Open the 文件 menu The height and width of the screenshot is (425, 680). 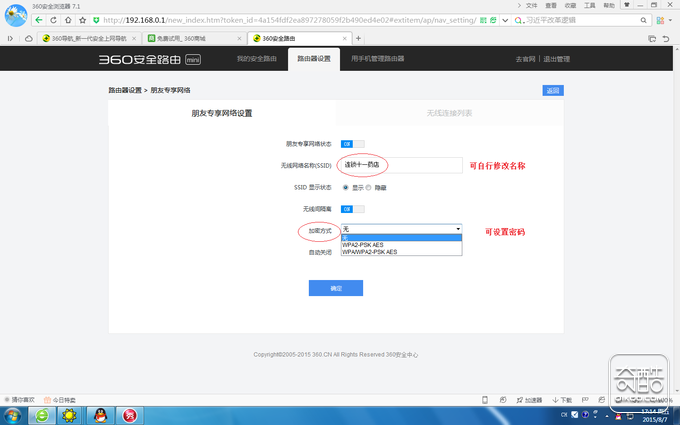click(532, 5)
